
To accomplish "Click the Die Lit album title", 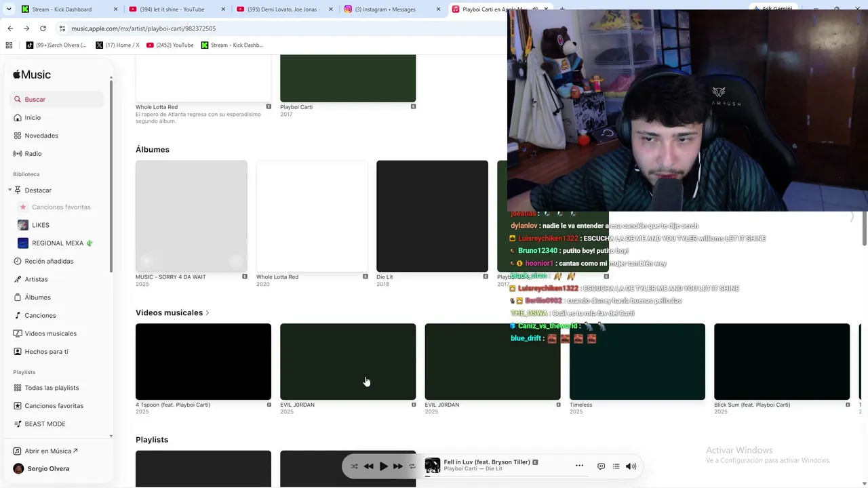I will 384,277.
